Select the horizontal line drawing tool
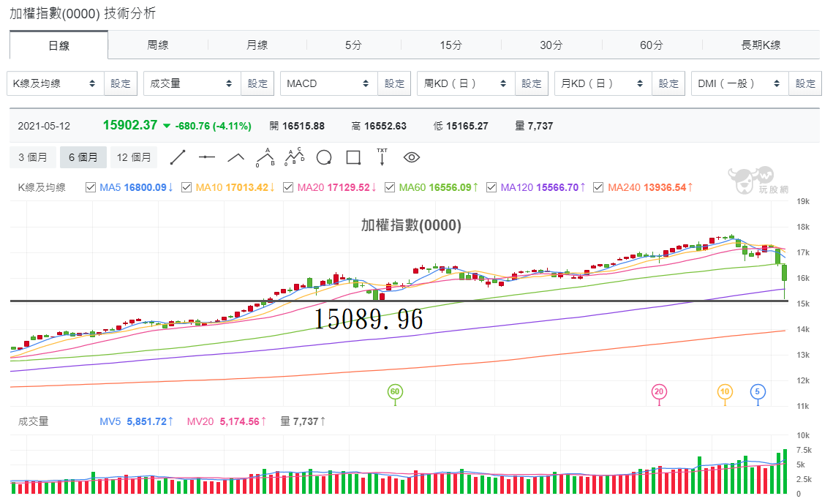The width and height of the screenshot is (833, 504). tap(207, 157)
